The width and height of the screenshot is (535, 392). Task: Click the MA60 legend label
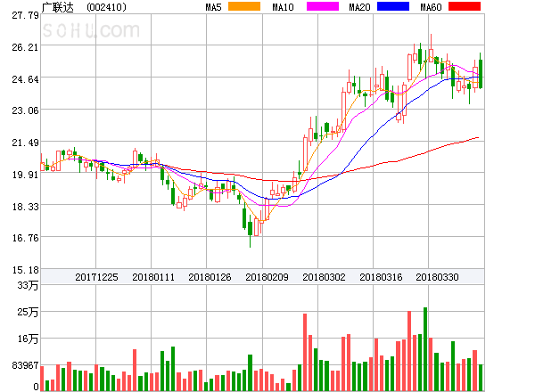[x=431, y=7]
